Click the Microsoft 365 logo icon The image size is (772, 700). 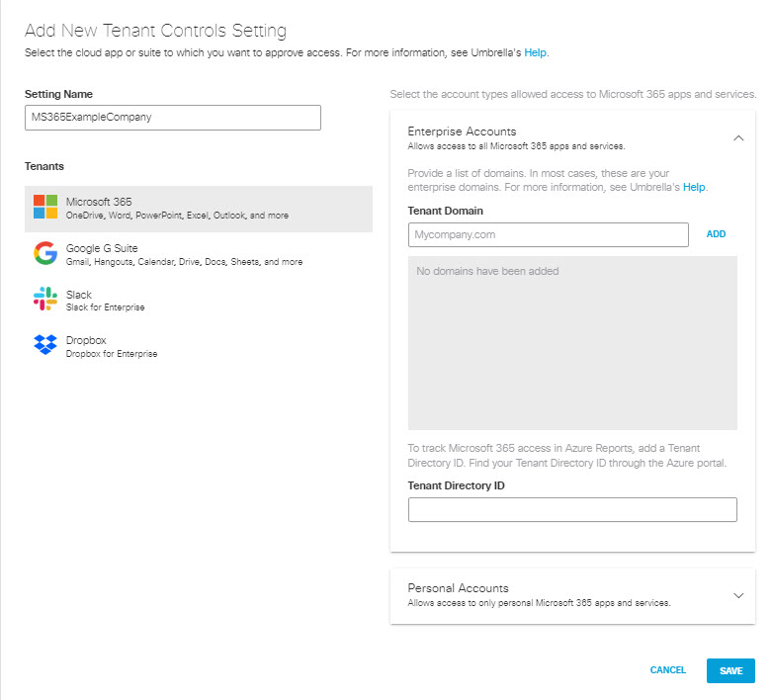pyautogui.click(x=45, y=207)
